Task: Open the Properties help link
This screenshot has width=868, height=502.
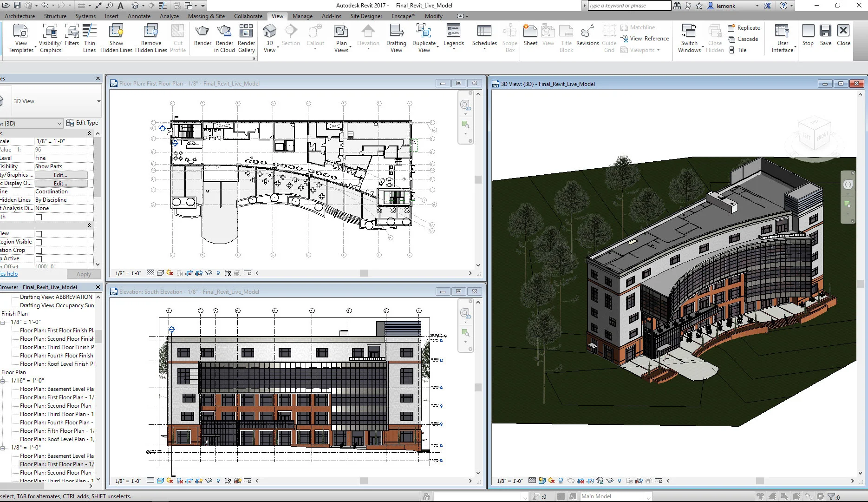Action: click(9, 274)
